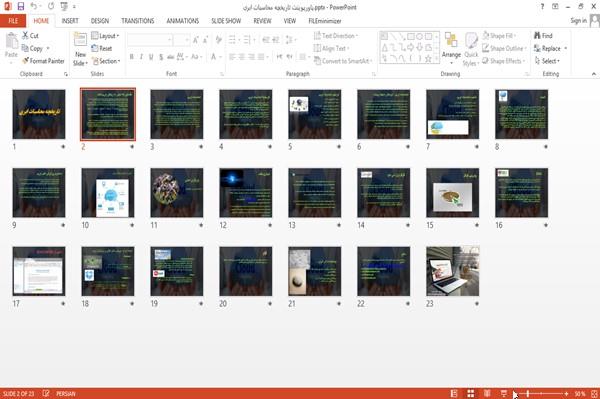This screenshot has width=600, height=399.
Task: Zoom in with plus button
Action: coord(566,393)
